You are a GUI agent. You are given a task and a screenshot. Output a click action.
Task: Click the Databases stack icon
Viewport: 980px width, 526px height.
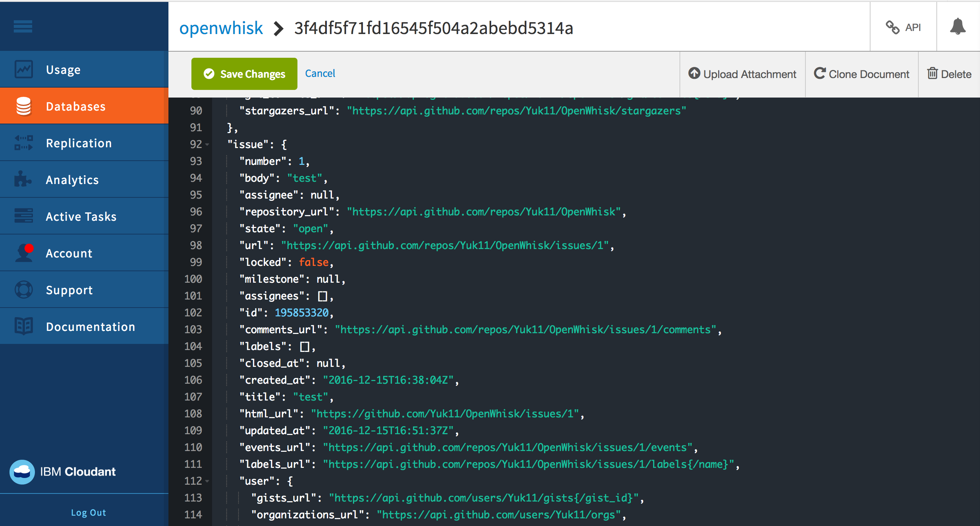click(24, 106)
